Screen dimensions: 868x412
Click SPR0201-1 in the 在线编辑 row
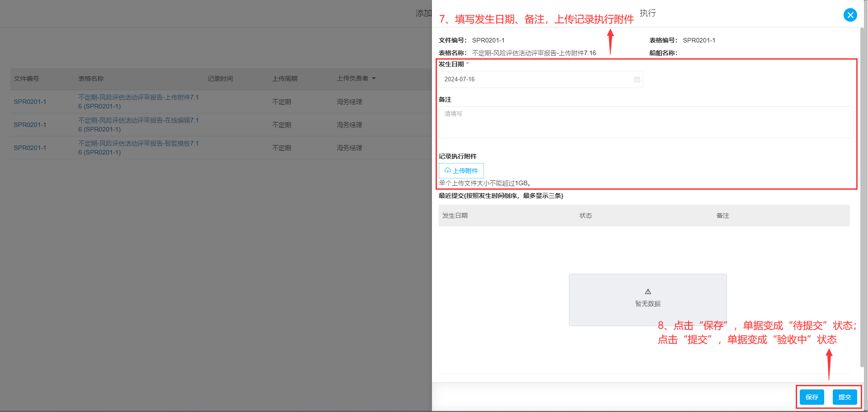point(30,125)
